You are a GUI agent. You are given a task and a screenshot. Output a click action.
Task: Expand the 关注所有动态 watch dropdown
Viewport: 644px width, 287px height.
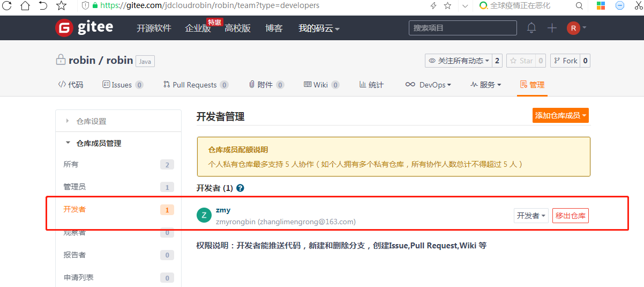[459, 61]
